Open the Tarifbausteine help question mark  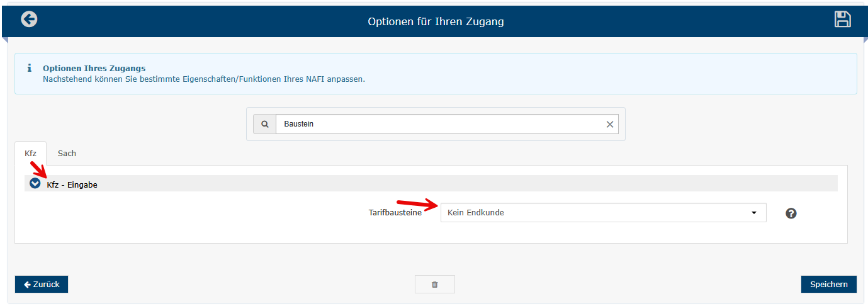click(x=791, y=213)
